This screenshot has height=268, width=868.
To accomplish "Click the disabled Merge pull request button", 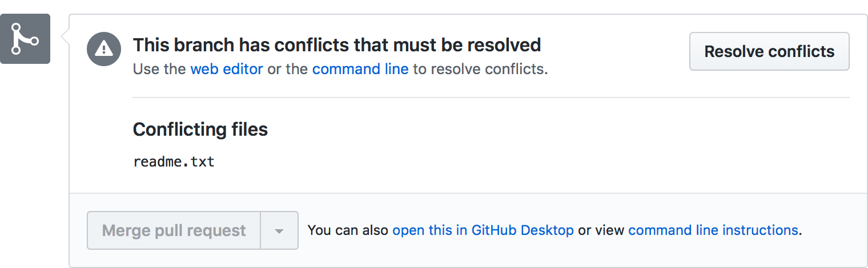I will click(174, 230).
